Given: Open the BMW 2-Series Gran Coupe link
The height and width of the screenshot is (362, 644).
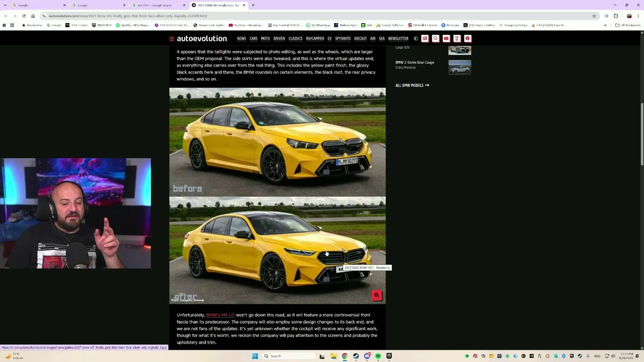Looking at the screenshot, I should click(415, 62).
